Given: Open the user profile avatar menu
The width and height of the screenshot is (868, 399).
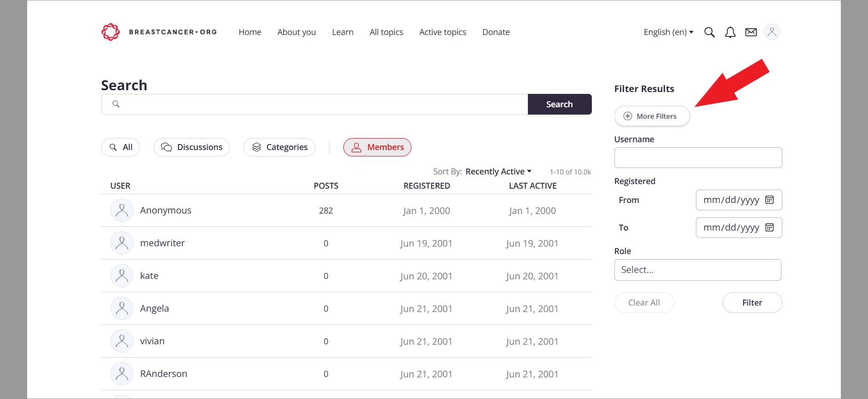Looking at the screenshot, I should pos(772,32).
